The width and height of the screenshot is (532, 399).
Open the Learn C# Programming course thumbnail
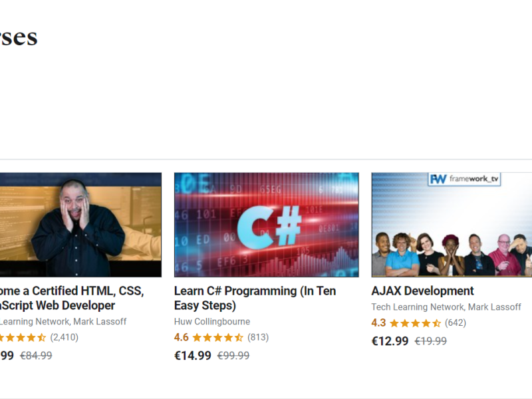[267, 225]
